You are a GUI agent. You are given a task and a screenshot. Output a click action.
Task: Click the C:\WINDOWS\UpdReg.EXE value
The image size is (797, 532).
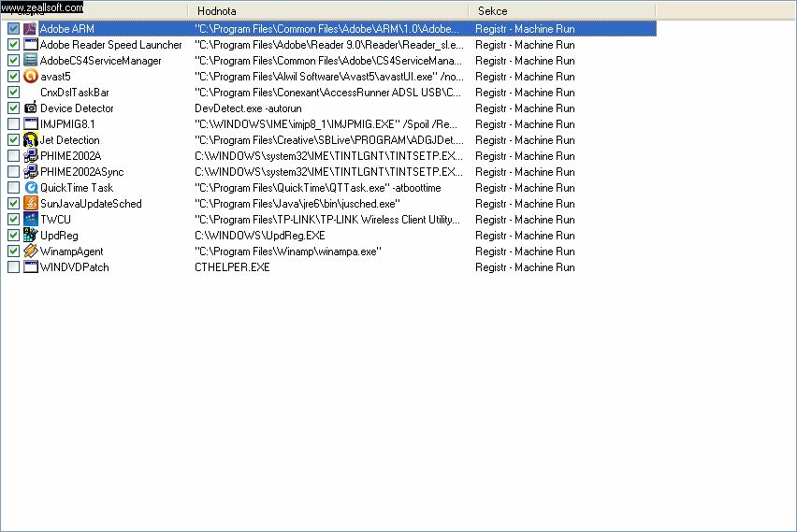pos(260,236)
